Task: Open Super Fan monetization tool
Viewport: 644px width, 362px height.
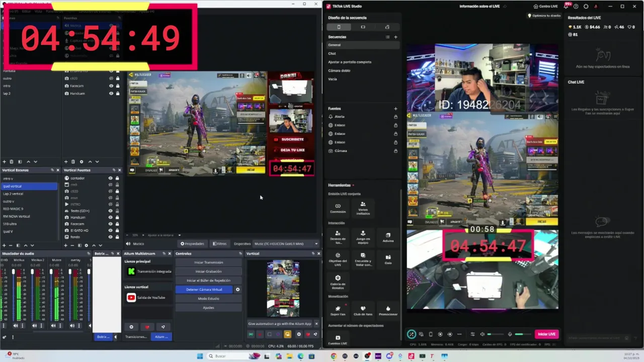Action: tap(338, 310)
